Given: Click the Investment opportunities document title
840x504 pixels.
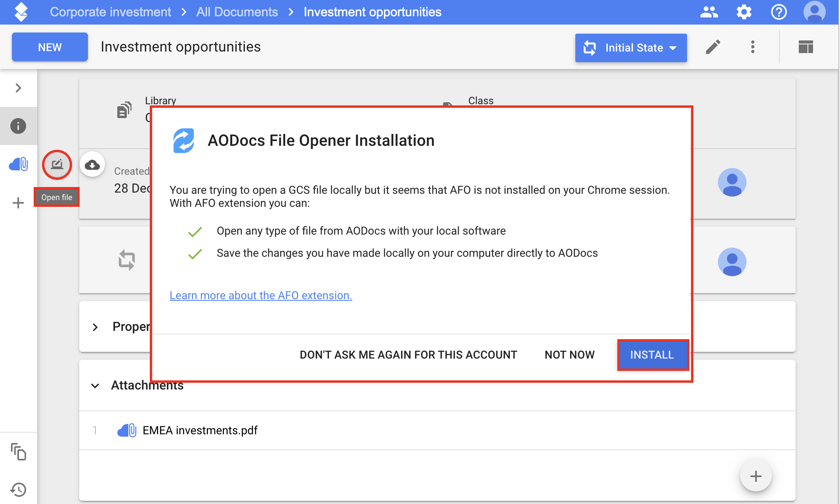Looking at the screenshot, I should (181, 47).
